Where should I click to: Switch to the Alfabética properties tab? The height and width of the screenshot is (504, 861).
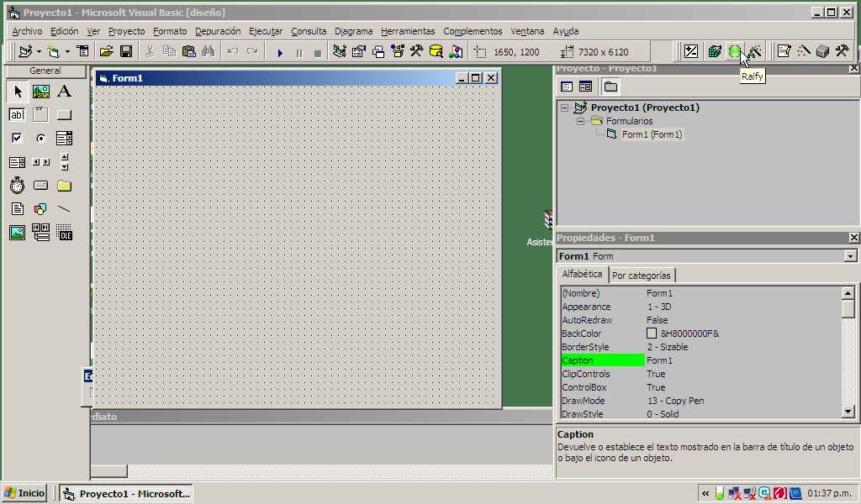[x=582, y=274]
